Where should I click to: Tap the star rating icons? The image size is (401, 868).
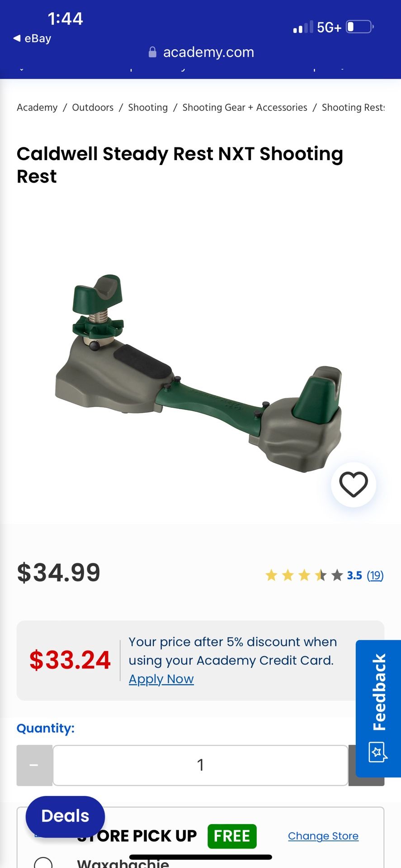tap(304, 575)
